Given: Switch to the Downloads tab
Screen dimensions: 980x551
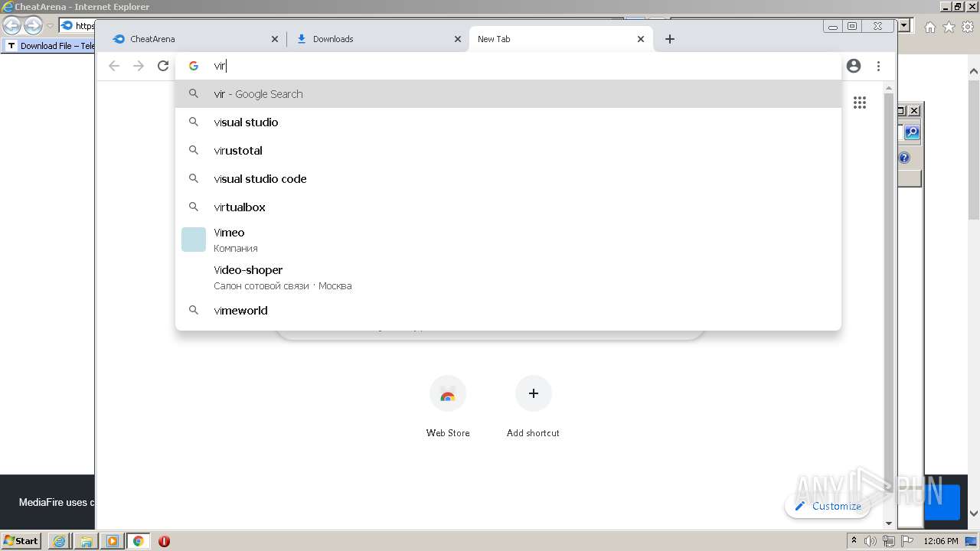Looking at the screenshot, I should [379, 39].
